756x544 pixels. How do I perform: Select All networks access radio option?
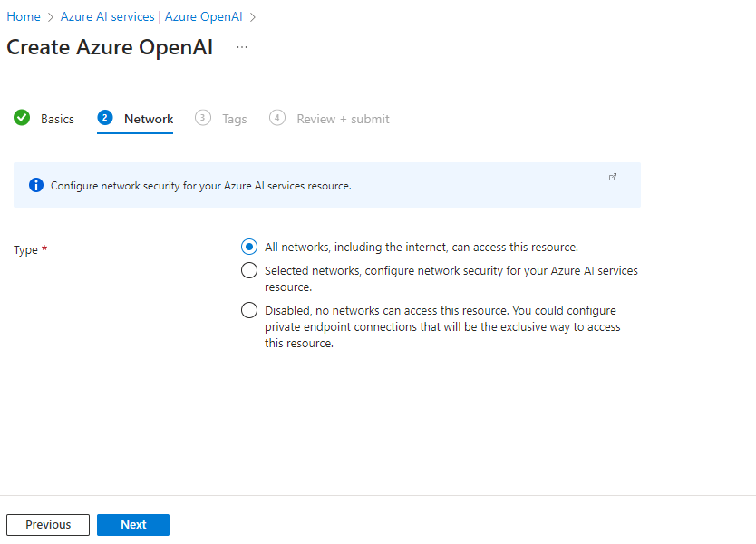pyautogui.click(x=249, y=247)
